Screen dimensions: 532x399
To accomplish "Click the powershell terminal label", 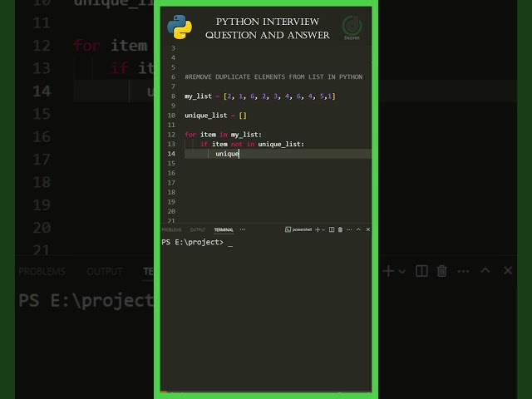I will pos(298,229).
